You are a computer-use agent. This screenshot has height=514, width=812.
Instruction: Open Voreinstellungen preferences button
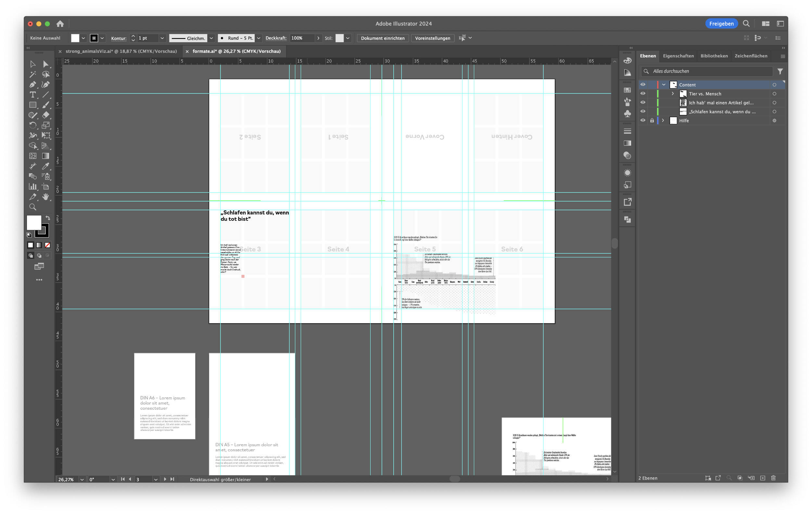(432, 38)
